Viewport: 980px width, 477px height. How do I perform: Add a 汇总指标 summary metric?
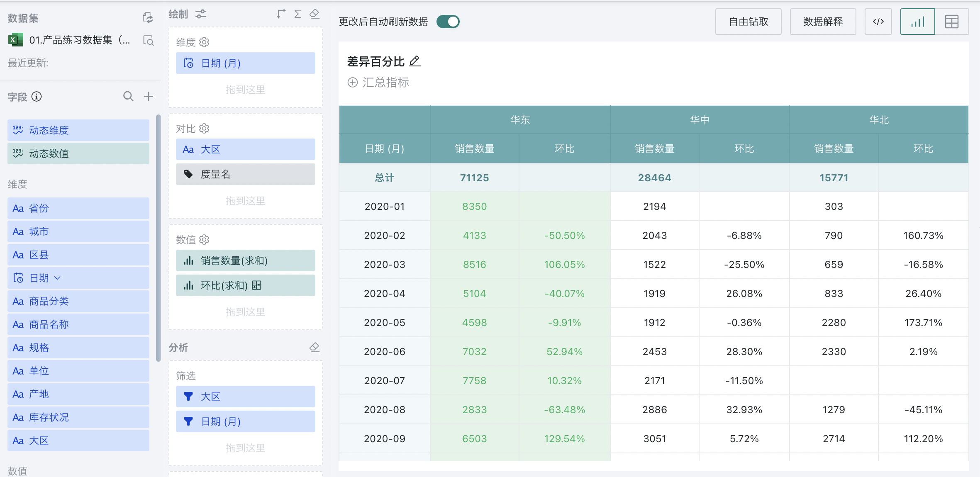pos(378,83)
